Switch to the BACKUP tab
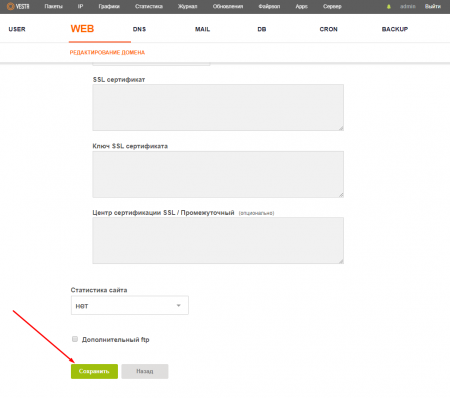 coord(395,29)
